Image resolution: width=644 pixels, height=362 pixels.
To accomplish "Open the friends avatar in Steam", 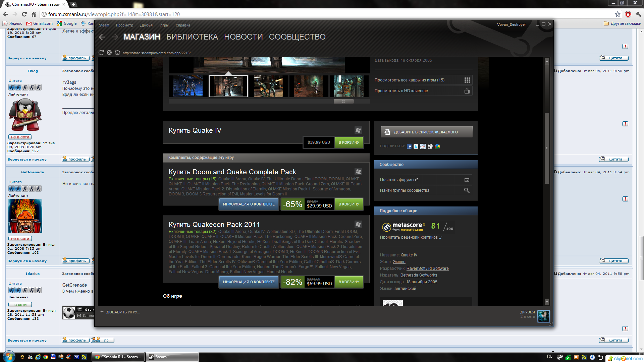I will 543,316.
